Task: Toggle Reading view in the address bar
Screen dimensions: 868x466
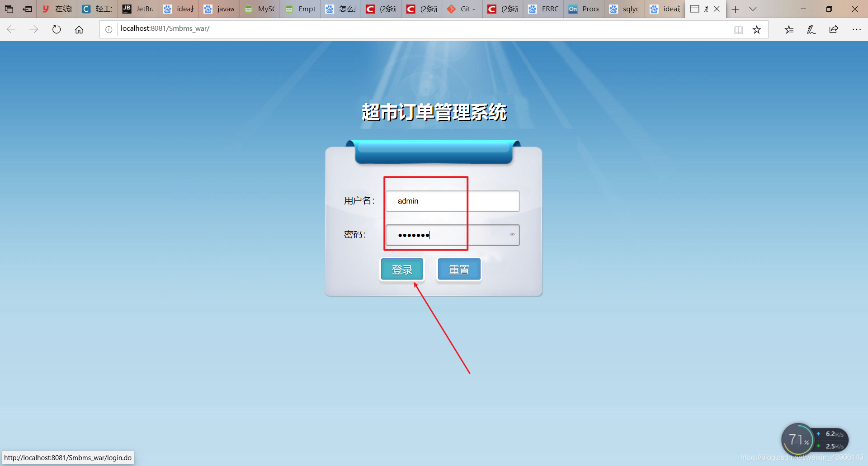Action: 738,29
